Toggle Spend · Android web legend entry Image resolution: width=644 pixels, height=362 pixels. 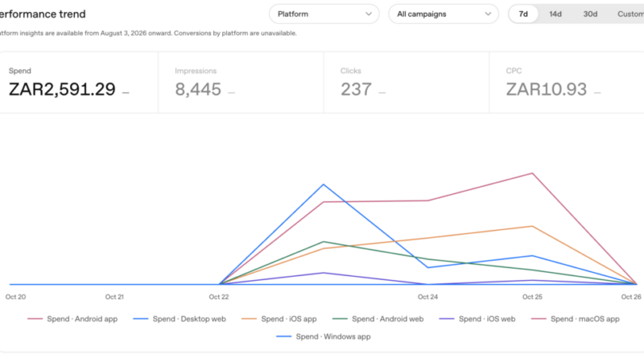point(378,319)
